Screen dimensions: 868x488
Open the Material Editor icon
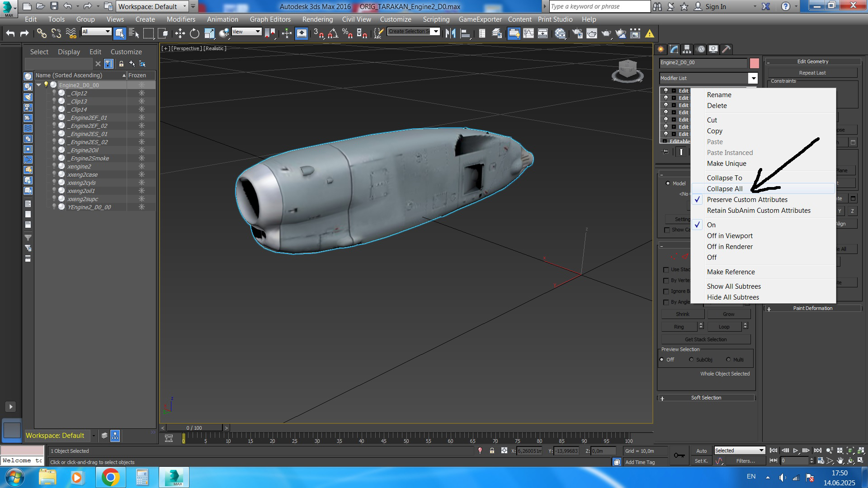click(x=560, y=33)
